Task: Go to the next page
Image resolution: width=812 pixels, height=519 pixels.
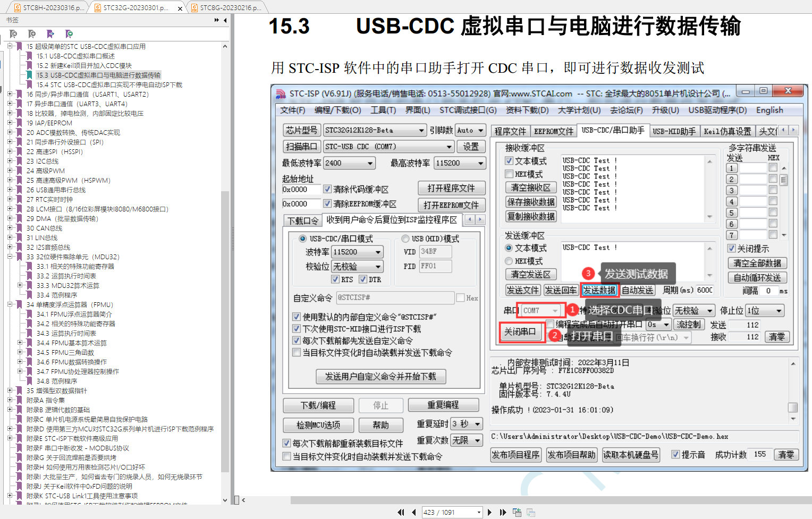Action: pos(489,512)
